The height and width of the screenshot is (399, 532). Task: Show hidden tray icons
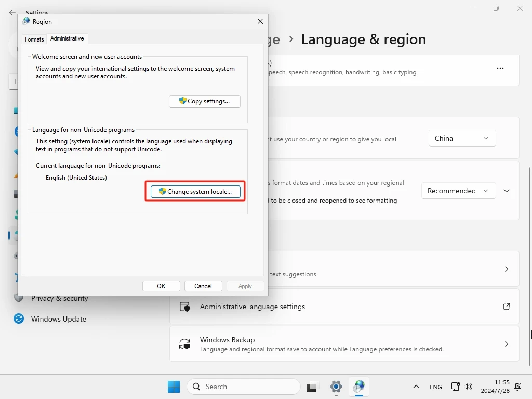[416, 387]
